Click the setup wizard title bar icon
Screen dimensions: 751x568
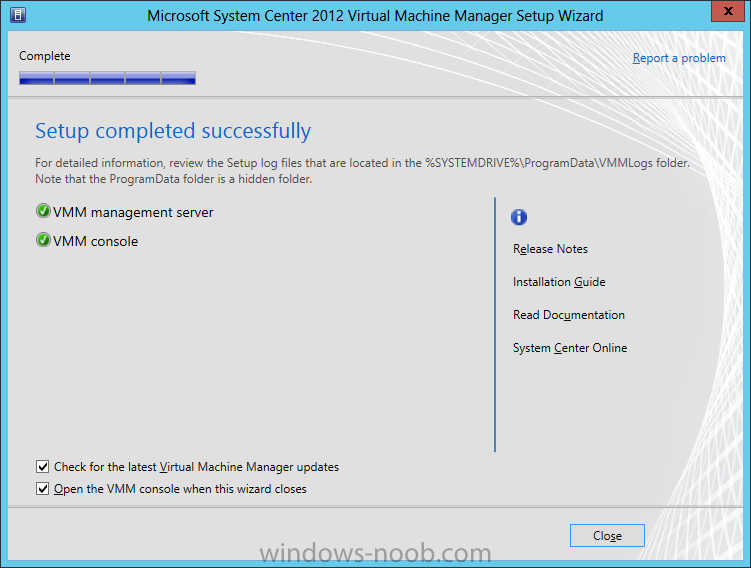[18, 15]
